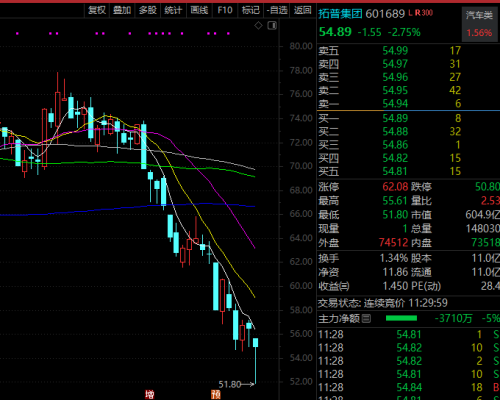Open the 复权 adjustment menu

tap(97, 10)
